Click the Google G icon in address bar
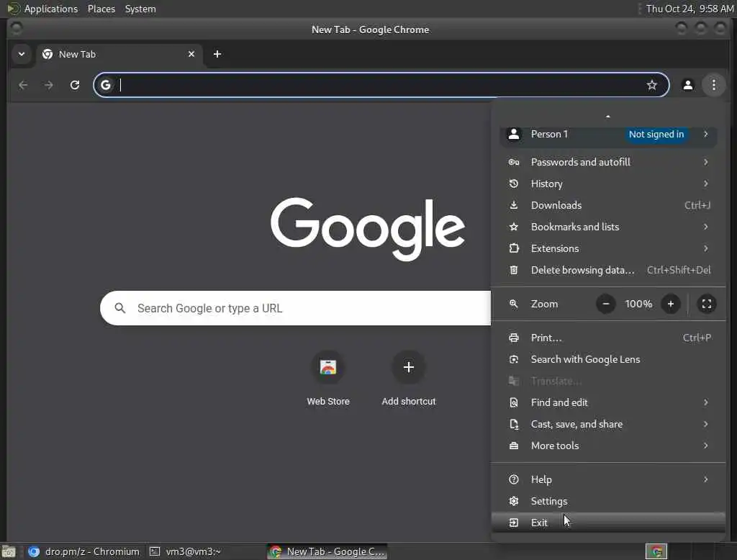This screenshot has height=560, width=737. (106, 85)
